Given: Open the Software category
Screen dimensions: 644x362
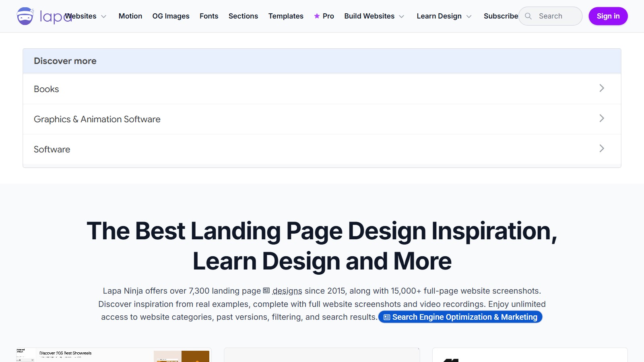Looking at the screenshot, I should pos(322,149).
